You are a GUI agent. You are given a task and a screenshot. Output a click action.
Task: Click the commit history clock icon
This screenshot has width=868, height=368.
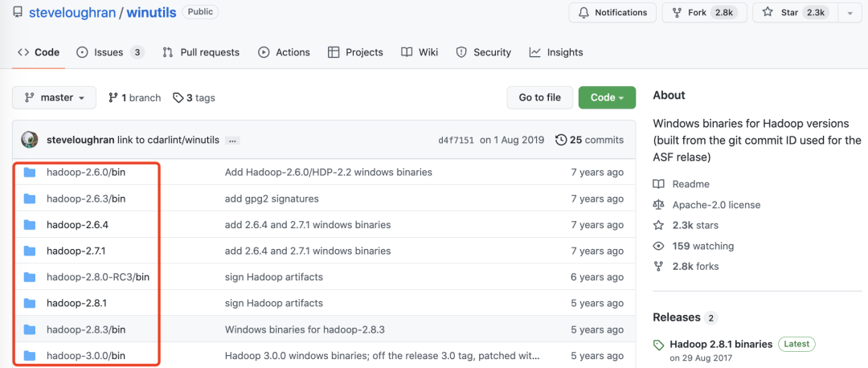click(561, 140)
